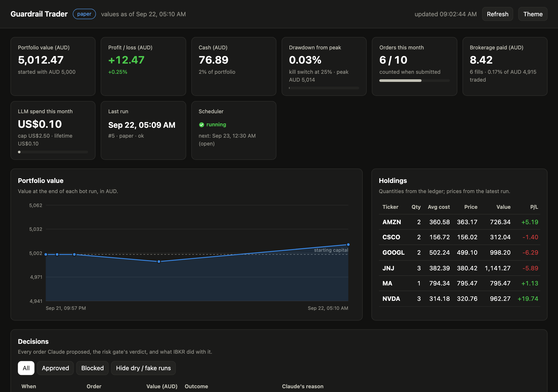Click the Drawdown from peak progress bar
The width and height of the screenshot is (558, 392).
point(324,88)
